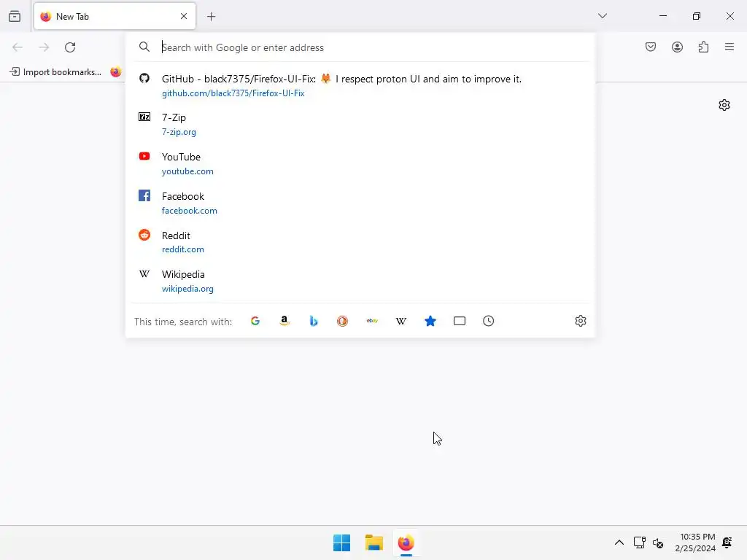Open Save to Pocket
Viewport: 747px width, 560px height.
pos(651,47)
